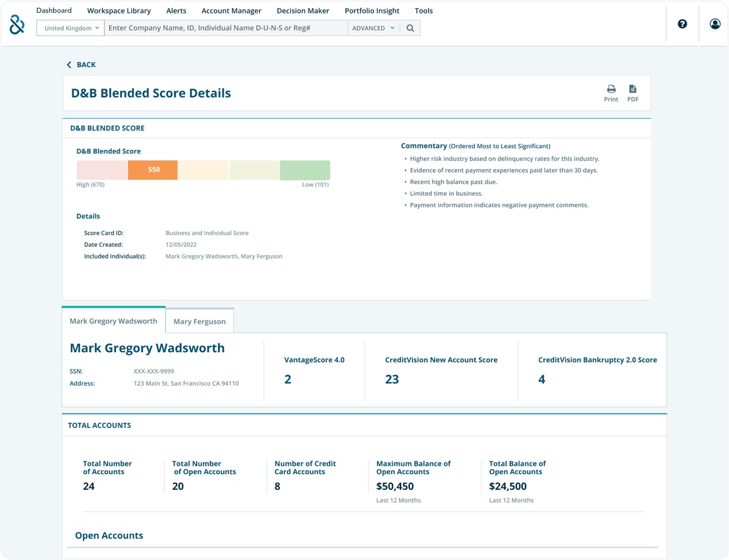Click the 'Limited time in business' comment
The height and width of the screenshot is (560, 729).
pos(446,193)
